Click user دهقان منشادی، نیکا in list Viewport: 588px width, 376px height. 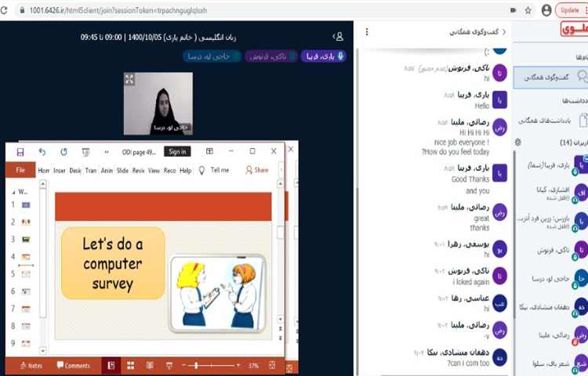point(553,308)
